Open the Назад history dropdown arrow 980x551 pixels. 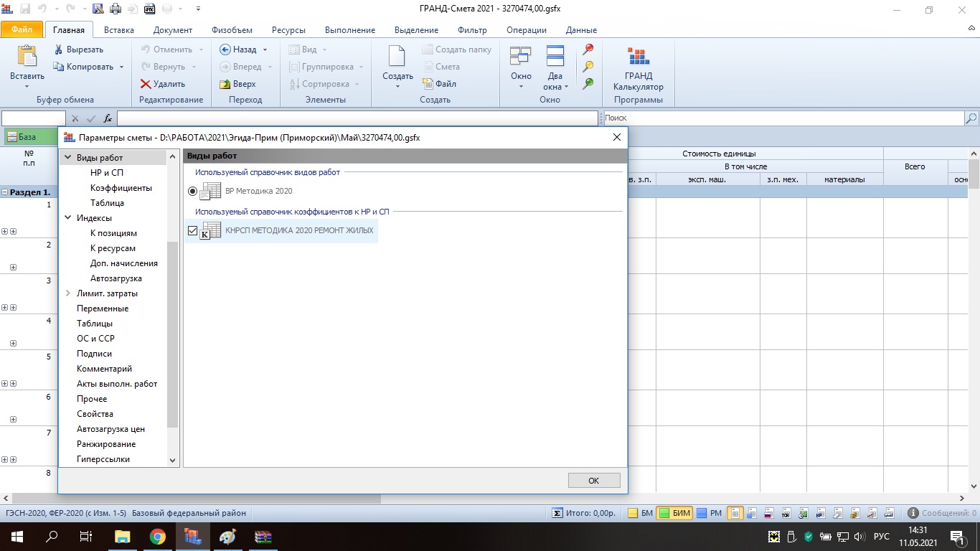point(265,50)
